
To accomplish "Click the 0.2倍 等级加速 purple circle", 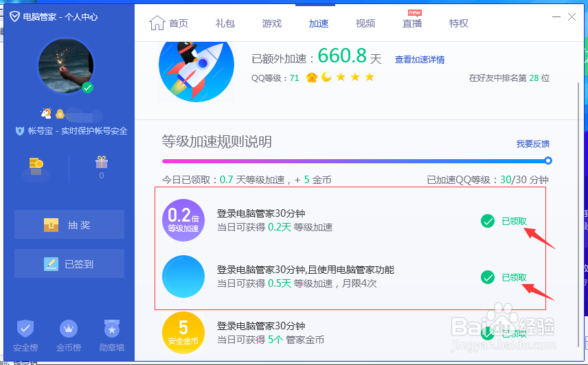I will tap(183, 220).
